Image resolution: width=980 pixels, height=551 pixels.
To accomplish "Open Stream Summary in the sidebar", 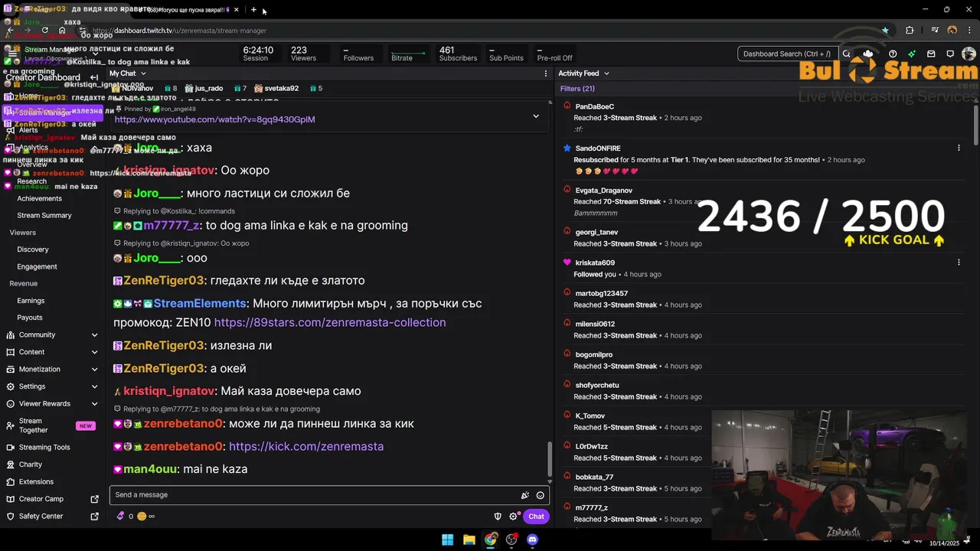I will [x=44, y=216].
